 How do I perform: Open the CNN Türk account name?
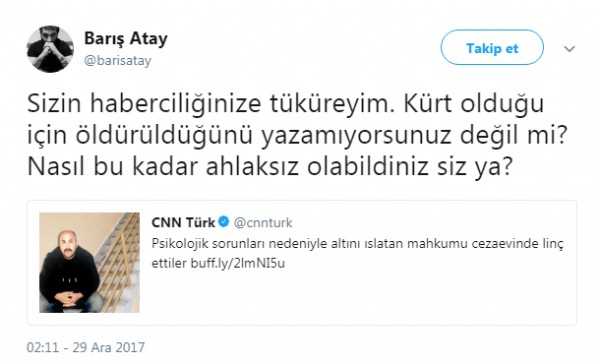[x=183, y=222]
